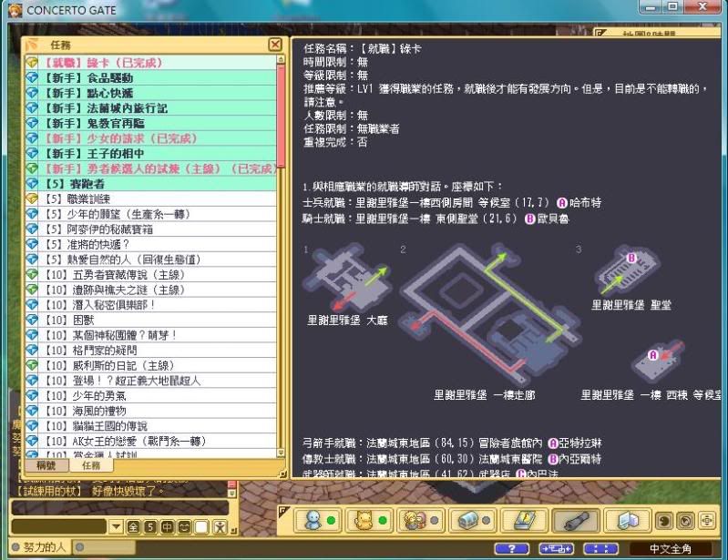
Task: Open the chat input dropdown arrow
Action: pyautogui.click(x=116, y=527)
